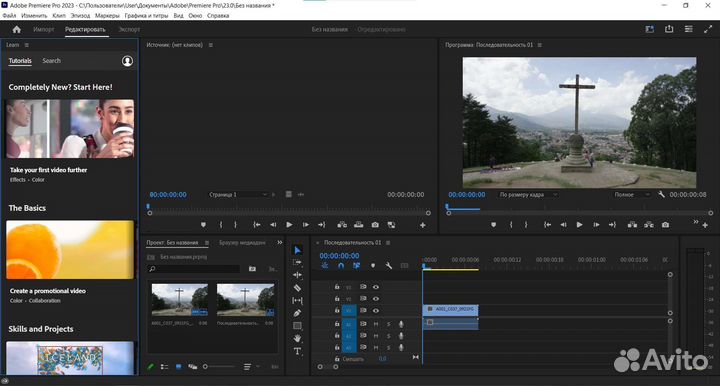720x386 pixels.
Task: Click Export Frame camera in Program monitor
Action: point(665,225)
